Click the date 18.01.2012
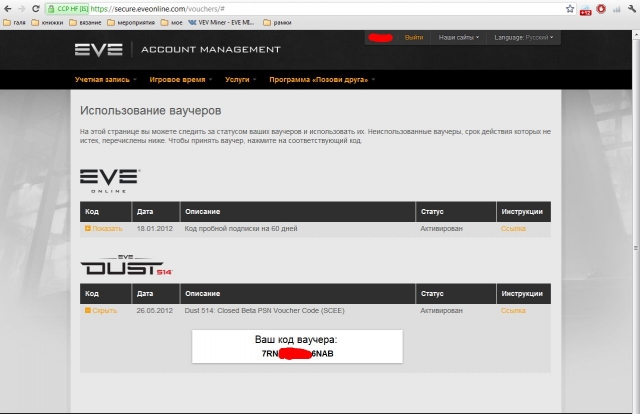Image resolution: width=640 pixels, height=414 pixels. pos(155,229)
